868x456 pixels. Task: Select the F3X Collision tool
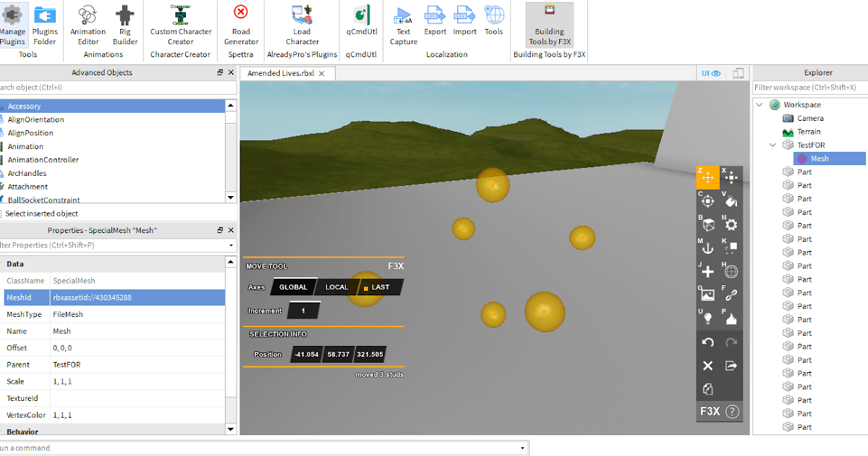click(731, 248)
